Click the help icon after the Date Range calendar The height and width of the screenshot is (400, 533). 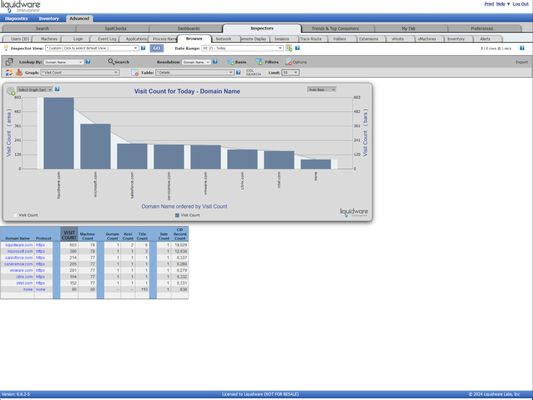[297, 48]
